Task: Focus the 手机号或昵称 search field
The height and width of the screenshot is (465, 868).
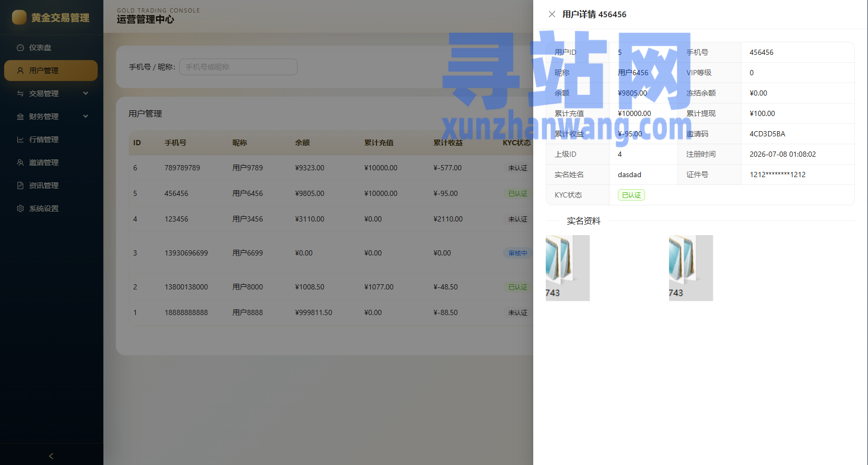Action: pyautogui.click(x=238, y=67)
